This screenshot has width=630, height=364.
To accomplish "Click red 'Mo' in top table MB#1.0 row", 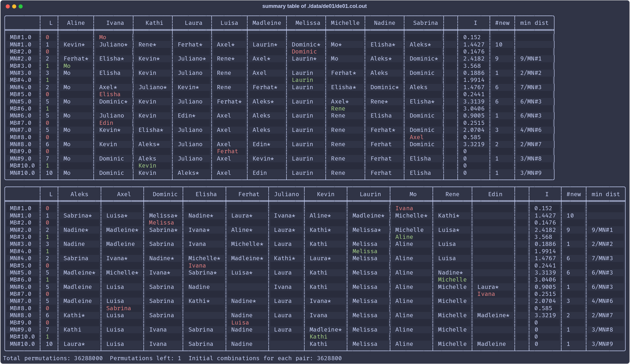I will point(102,37).
